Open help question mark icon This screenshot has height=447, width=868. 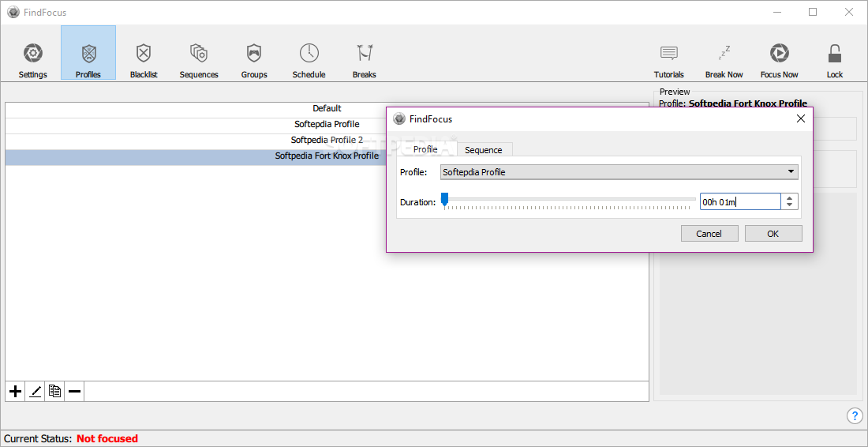coord(854,415)
